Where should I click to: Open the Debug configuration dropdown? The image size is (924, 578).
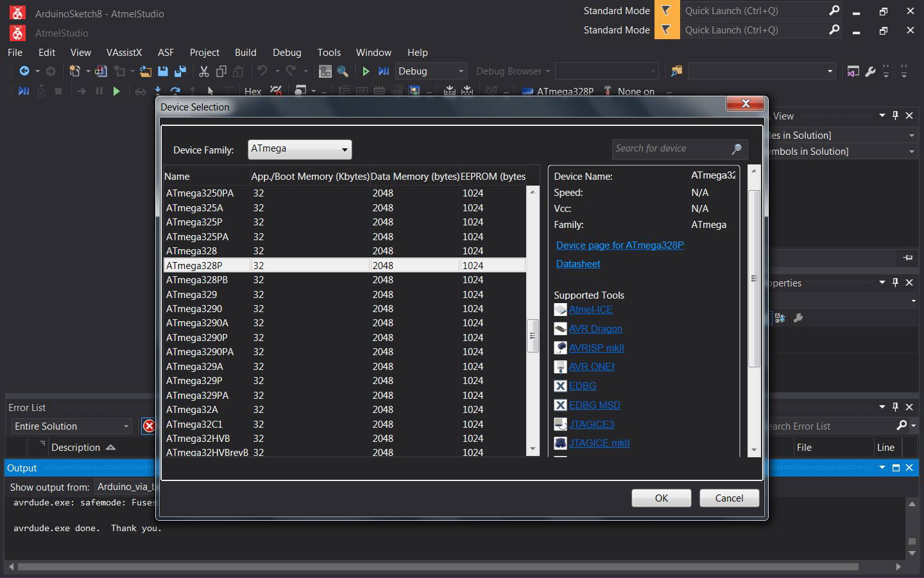431,71
